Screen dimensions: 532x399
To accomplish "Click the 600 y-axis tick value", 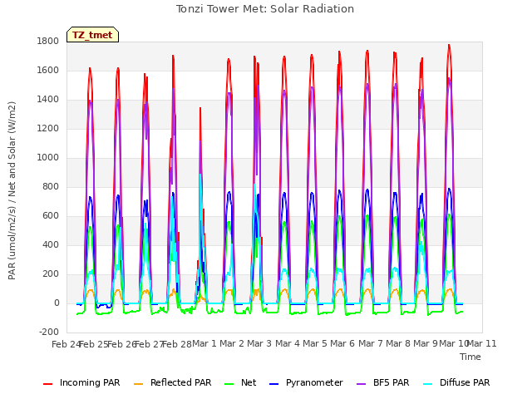I will coord(51,216).
